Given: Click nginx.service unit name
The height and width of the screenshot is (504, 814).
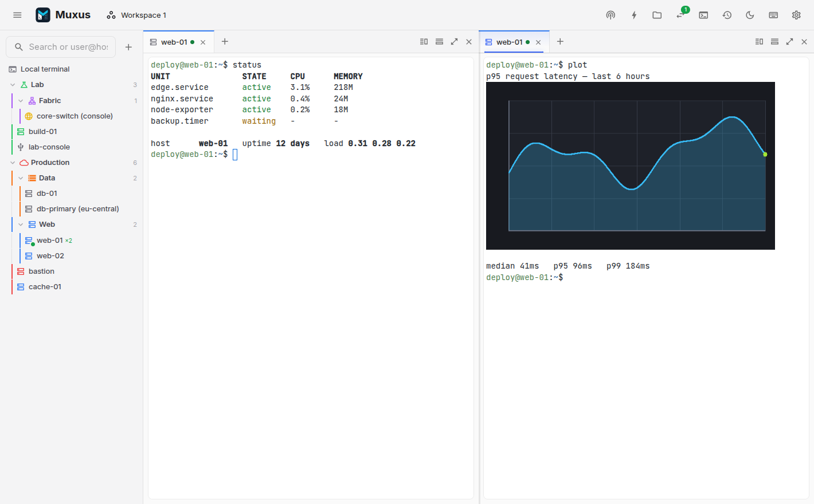Looking at the screenshot, I should 182,99.
